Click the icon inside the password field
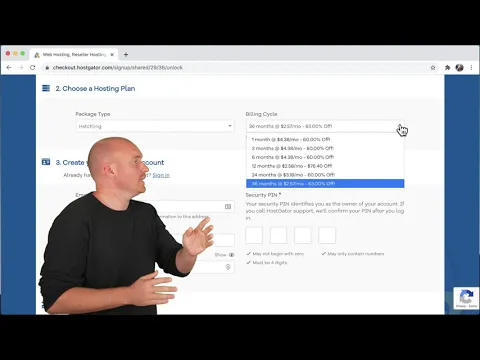 coord(228,267)
